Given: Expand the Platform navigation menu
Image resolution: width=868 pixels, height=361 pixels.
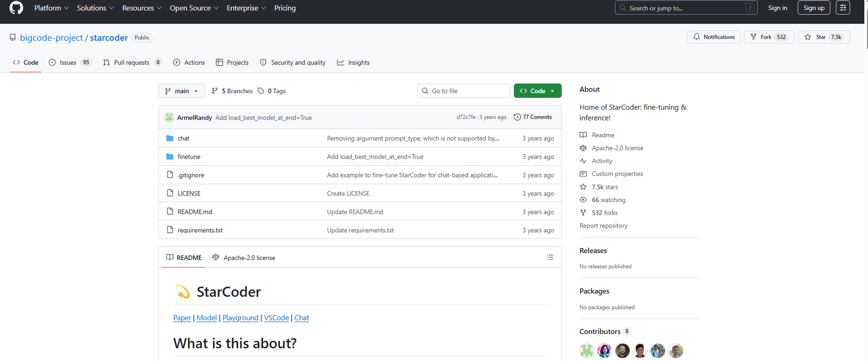Looking at the screenshot, I should (51, 8).
